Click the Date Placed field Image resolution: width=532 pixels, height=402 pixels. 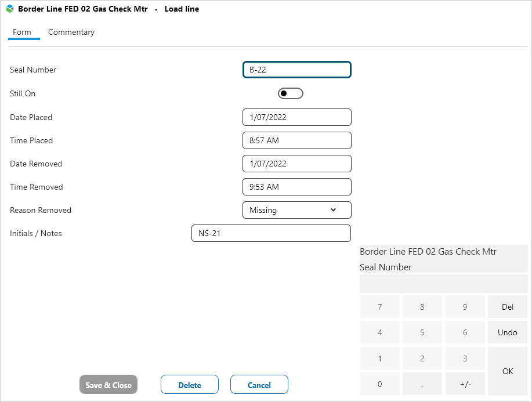296,117
